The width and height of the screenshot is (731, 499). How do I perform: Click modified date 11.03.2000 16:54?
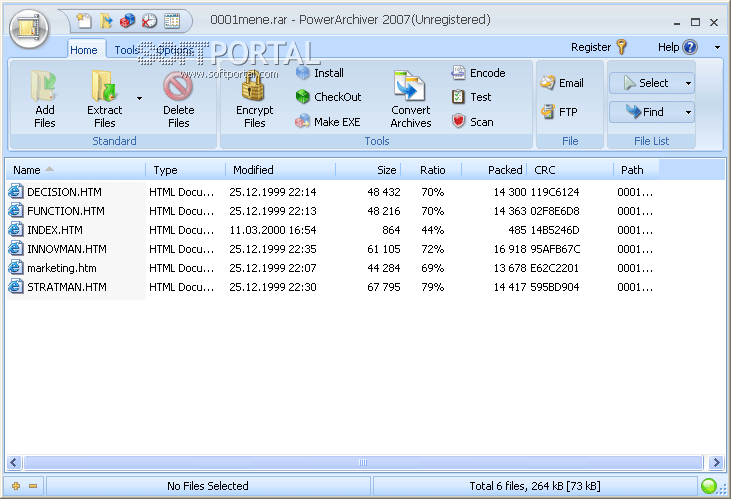[x=273, y=230]
